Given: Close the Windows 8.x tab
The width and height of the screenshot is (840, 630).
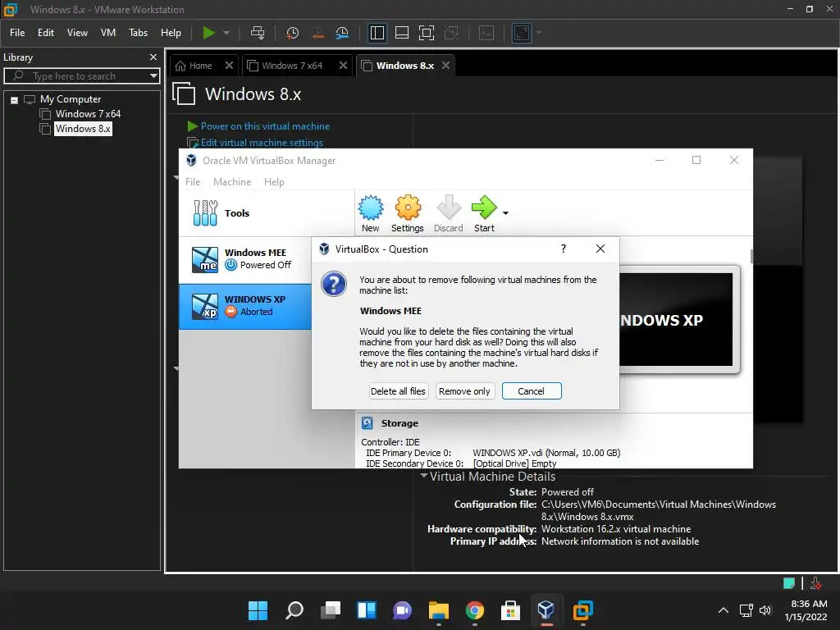Looking at the screenshot, I should [x=445, y=66].
